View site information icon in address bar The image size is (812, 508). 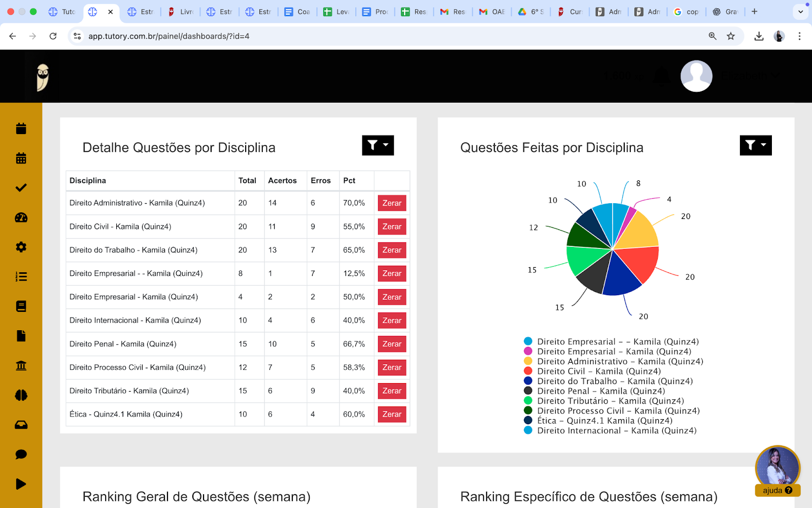[x=77, y=36]
